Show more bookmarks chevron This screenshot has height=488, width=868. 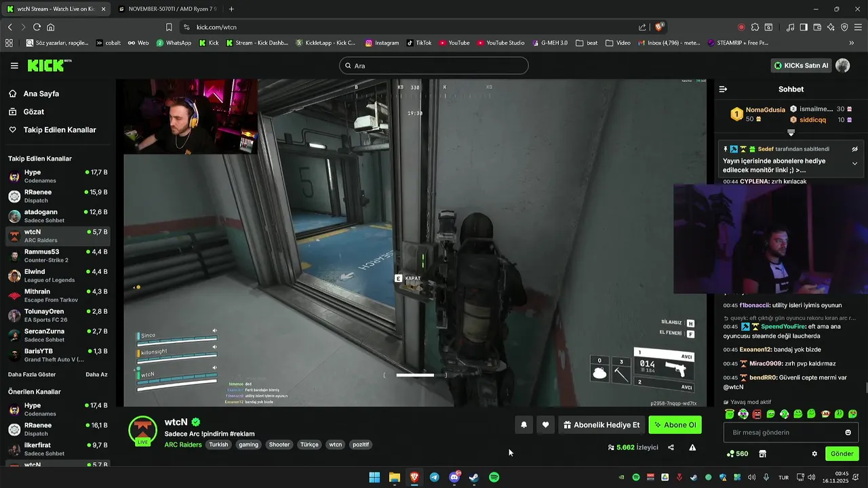pos(852,43)
